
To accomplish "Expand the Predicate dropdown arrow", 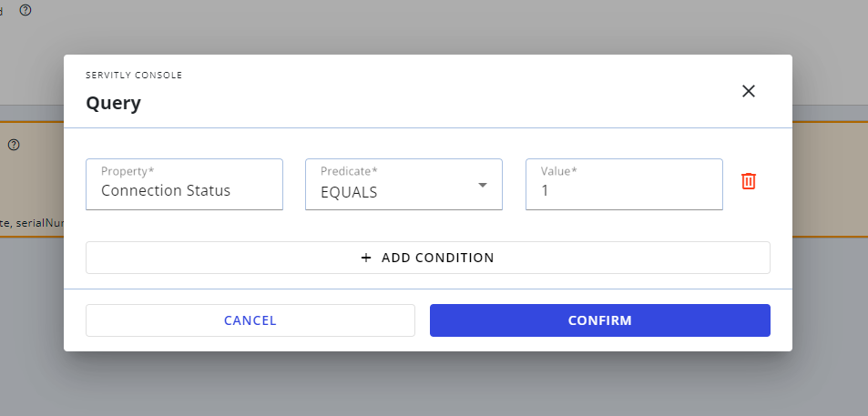I will click(x=483, y=185).
